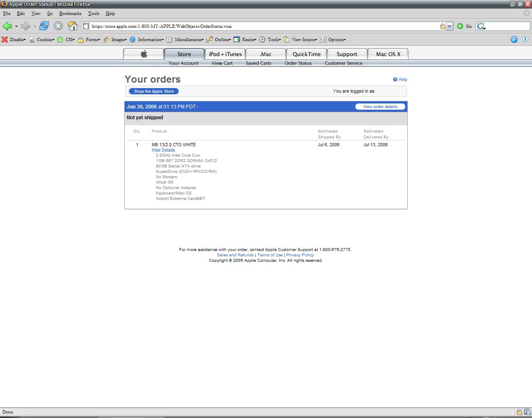
Task: Click the blue checkmark validation icon
Action: [x=514, y=39]
